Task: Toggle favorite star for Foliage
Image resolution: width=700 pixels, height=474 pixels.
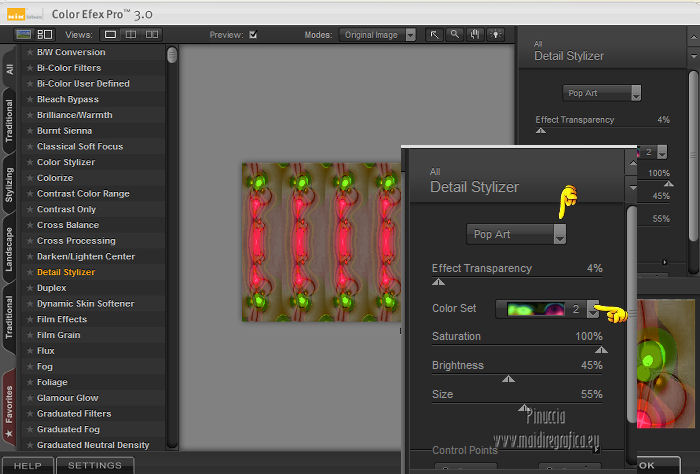Action: (x=30, y=383)
